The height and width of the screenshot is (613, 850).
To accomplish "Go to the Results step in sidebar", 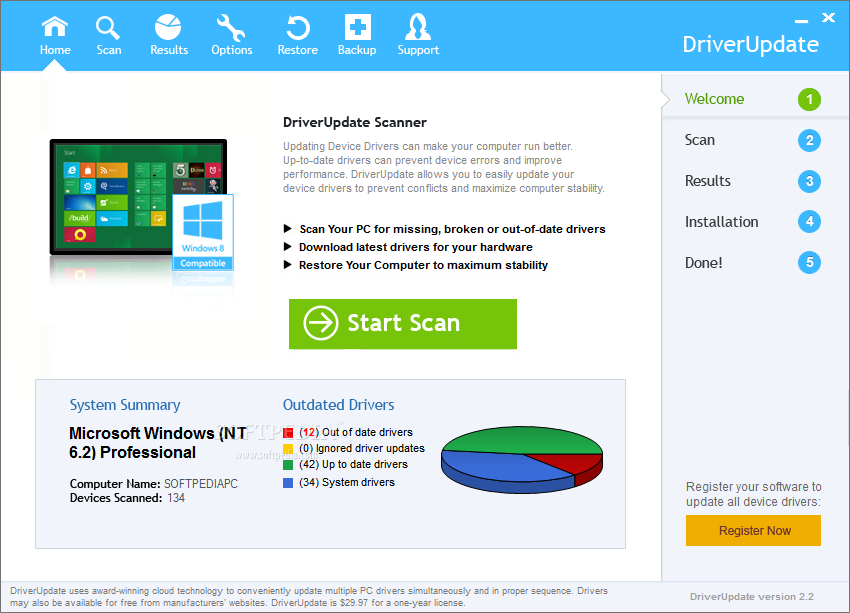I will click(707, 181).
